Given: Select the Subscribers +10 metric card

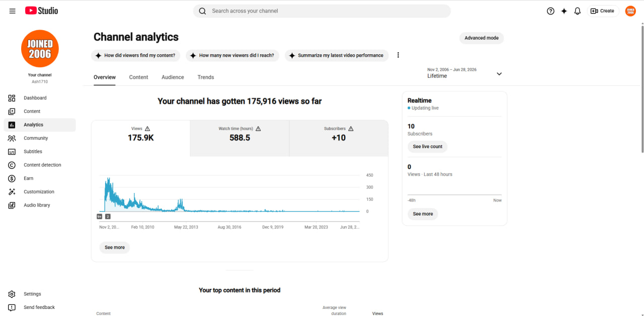Looking at the screenshot, I should tap(339, 138).
